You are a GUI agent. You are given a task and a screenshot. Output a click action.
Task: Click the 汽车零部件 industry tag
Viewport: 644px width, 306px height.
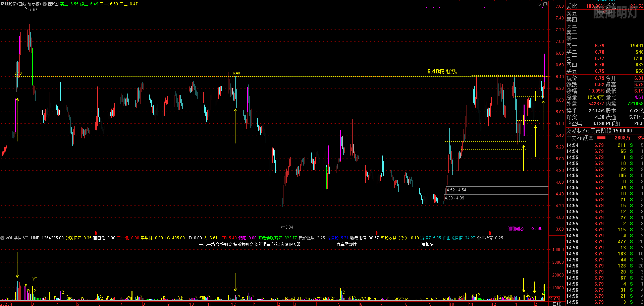click(347, 245)
